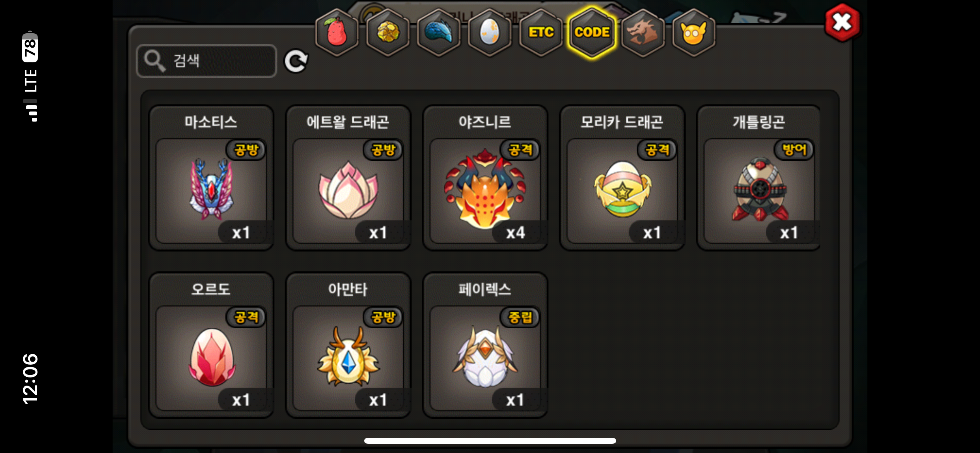Open the orange cat mask category

tap(694, 33)
